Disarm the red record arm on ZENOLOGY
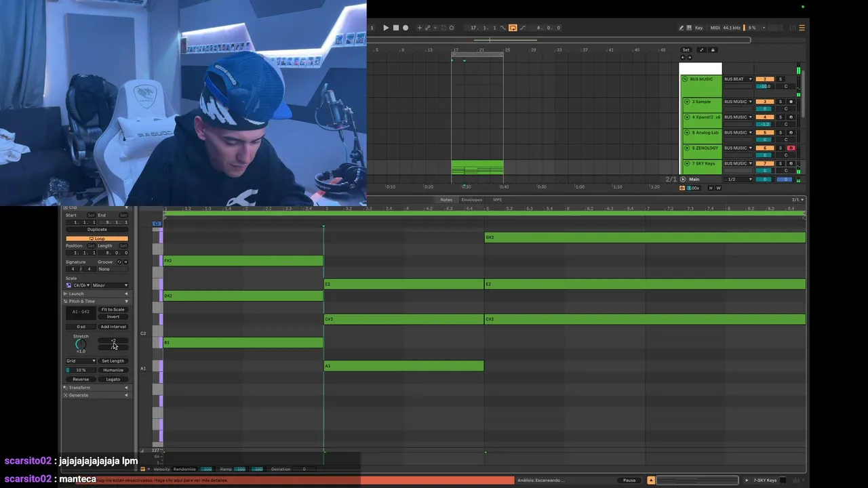This screenshot has width=868, height=488. coord(791,148)
